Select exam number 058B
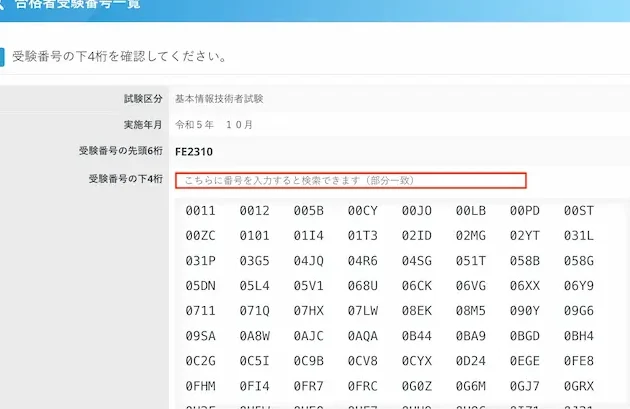Image resolution: width=630 pixels, height=409 pixels. click(525, 261)
